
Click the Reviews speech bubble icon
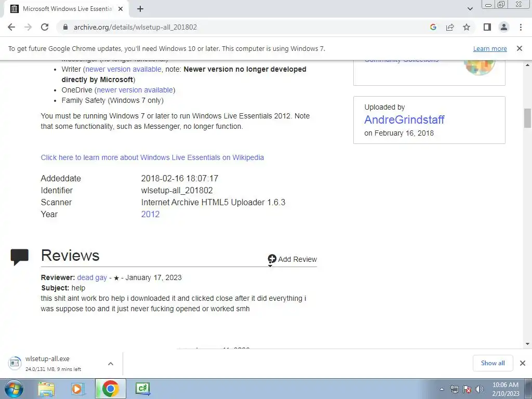click(19, 257)
